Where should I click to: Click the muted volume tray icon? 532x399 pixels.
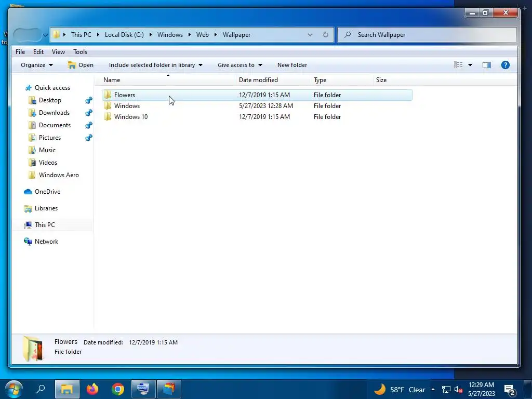click(458, 390)
